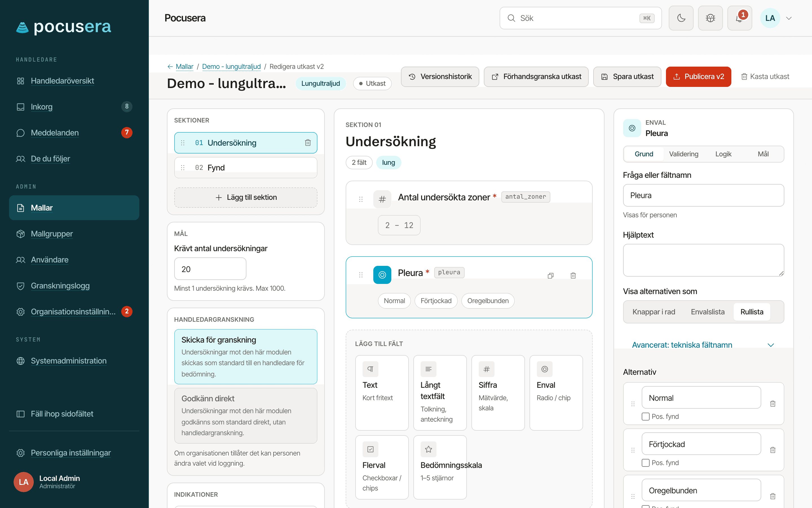This screenshot has width=812, height=508.
Task: Select Godkänn direkt option
Action: pos(246,416)
